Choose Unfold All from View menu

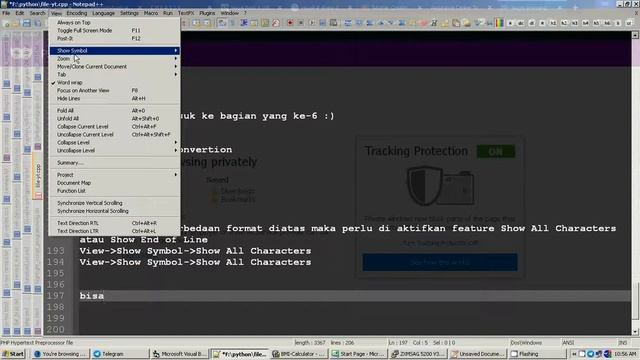point(114,119)
